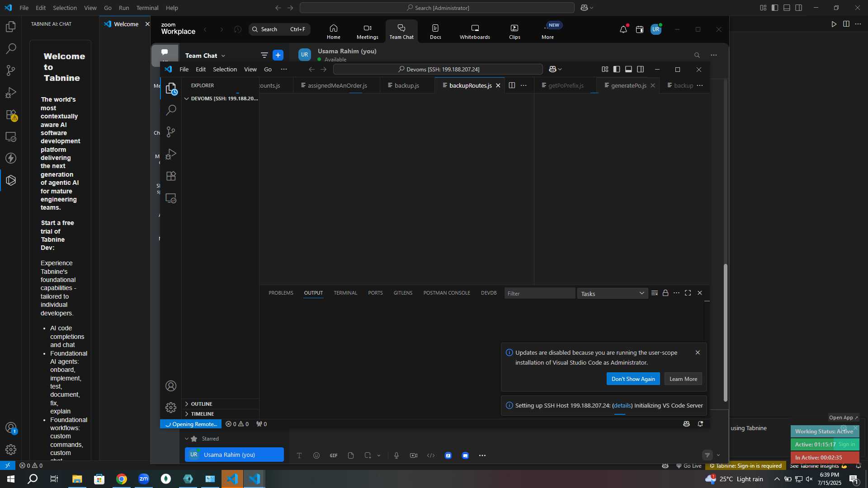Open the details link in the SSH setup notification
This screenshot has width=868, height=488.
[623, 406]
